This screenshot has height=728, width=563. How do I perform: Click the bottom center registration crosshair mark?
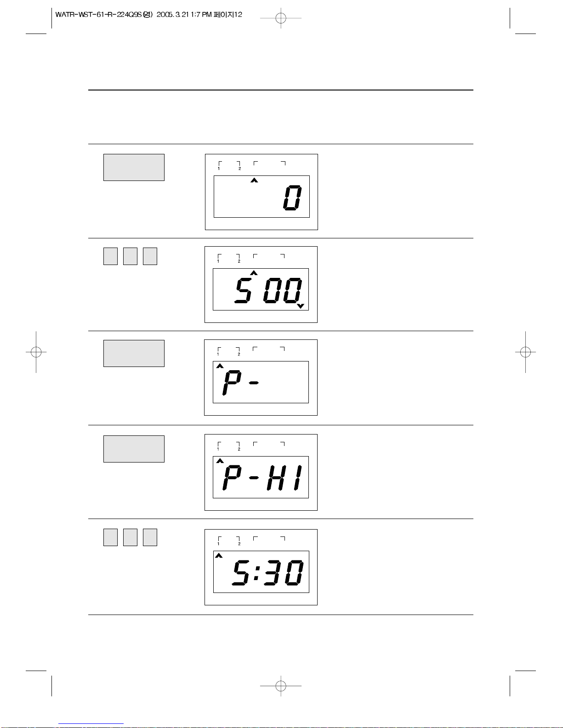tap(281, 686)
